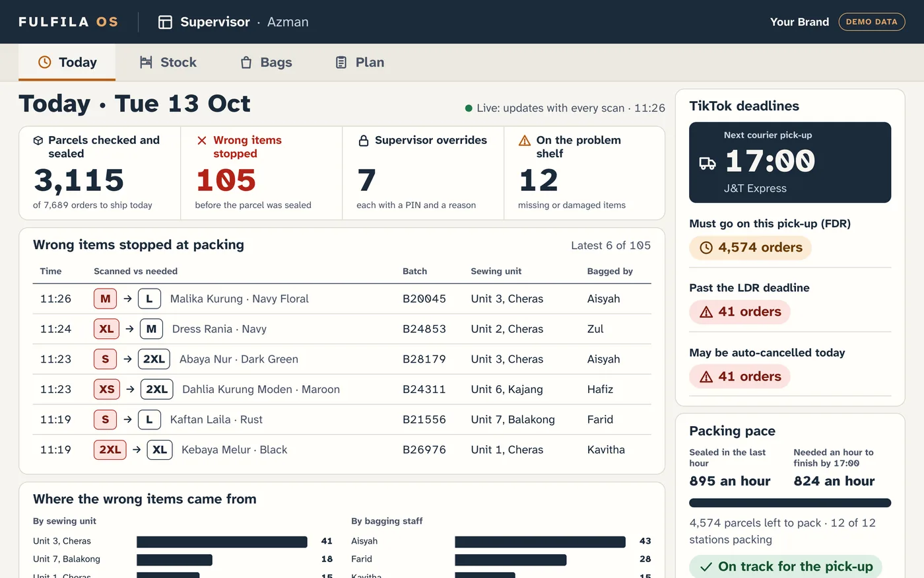Click the parcel box icon beside Parcels checked
Image resolution: width=924 pixels, height=578 pixels.
point(38,141)
